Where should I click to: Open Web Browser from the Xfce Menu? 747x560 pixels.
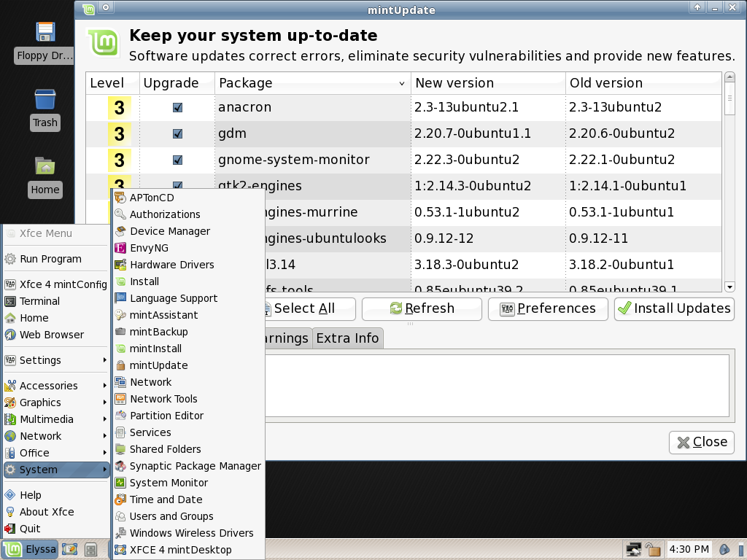[x=56, y=335]
